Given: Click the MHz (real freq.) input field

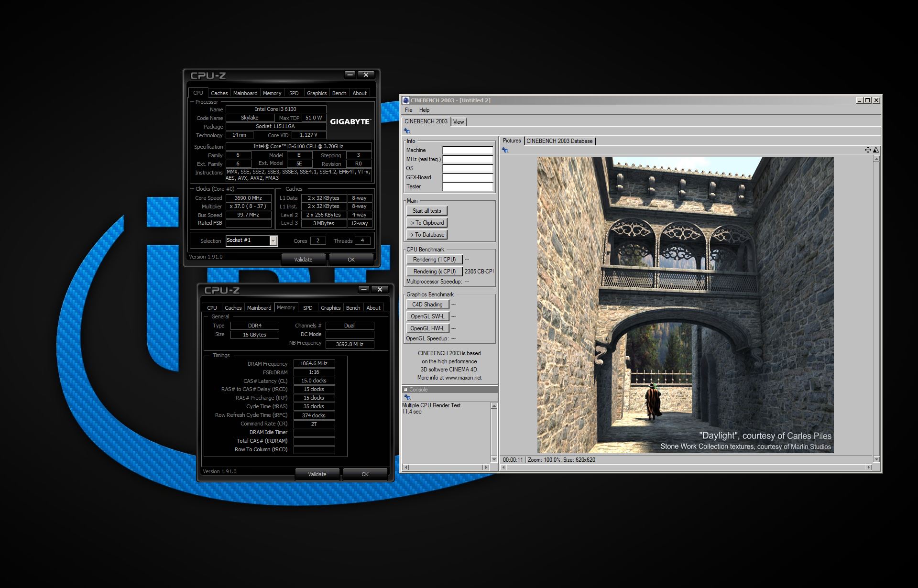Looking at the screenshot, I should tap(468, 159).
